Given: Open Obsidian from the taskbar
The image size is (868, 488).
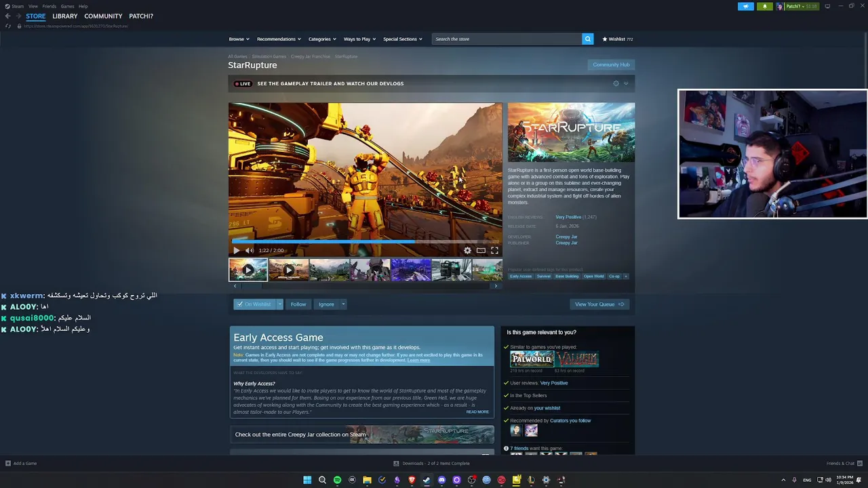Looking at the screenshot, I should (x=397, y=480).
